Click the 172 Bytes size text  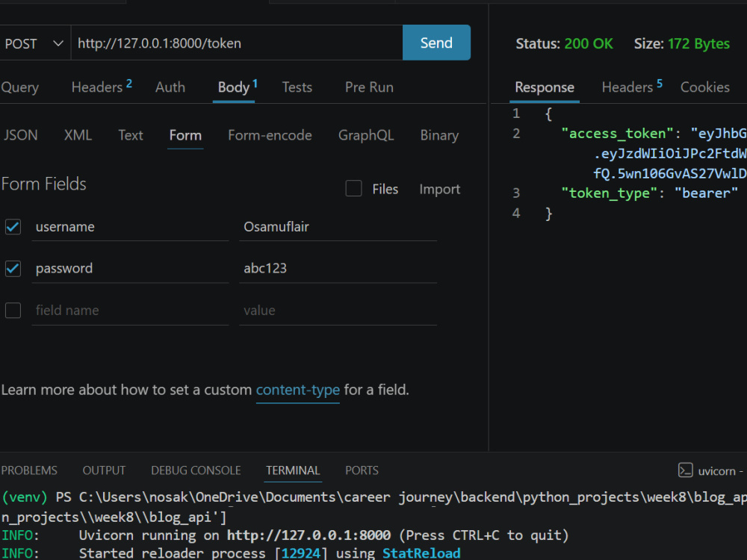tap(698, 44)
